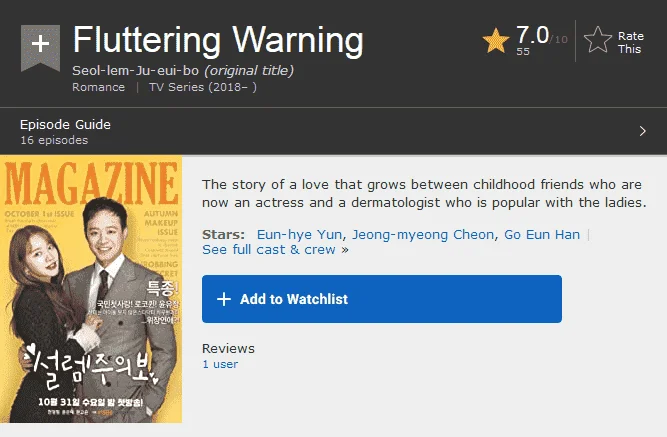Click TV Series (2018– ) link
Image resolution: width=667 pixels, height=437 pixels.
tap(202, 87)
